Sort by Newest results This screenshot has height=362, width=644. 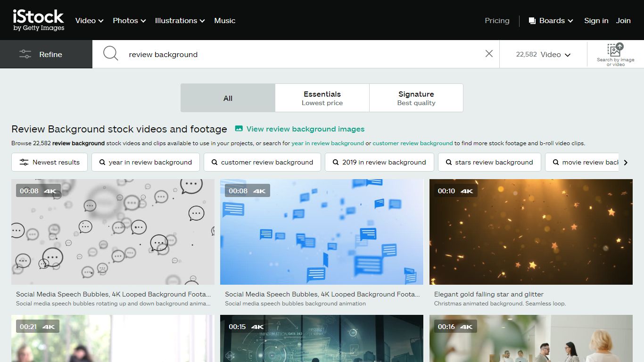(50, 162)
